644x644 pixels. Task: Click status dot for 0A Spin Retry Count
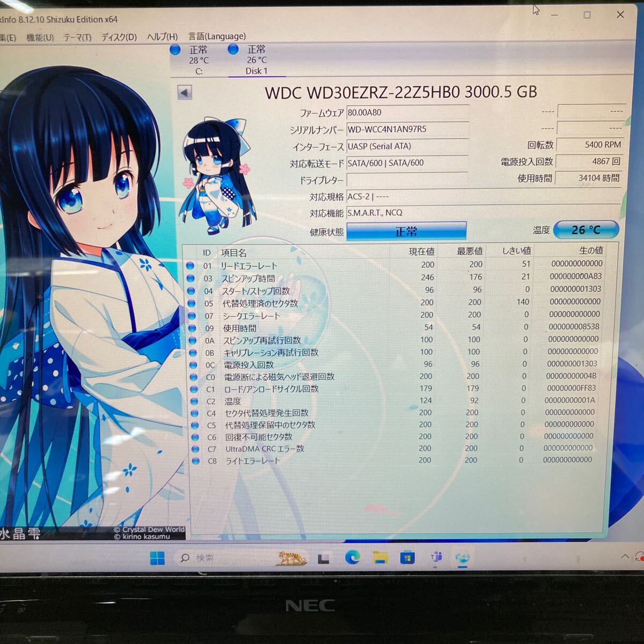pyautogui.click(x=193, y=340)
